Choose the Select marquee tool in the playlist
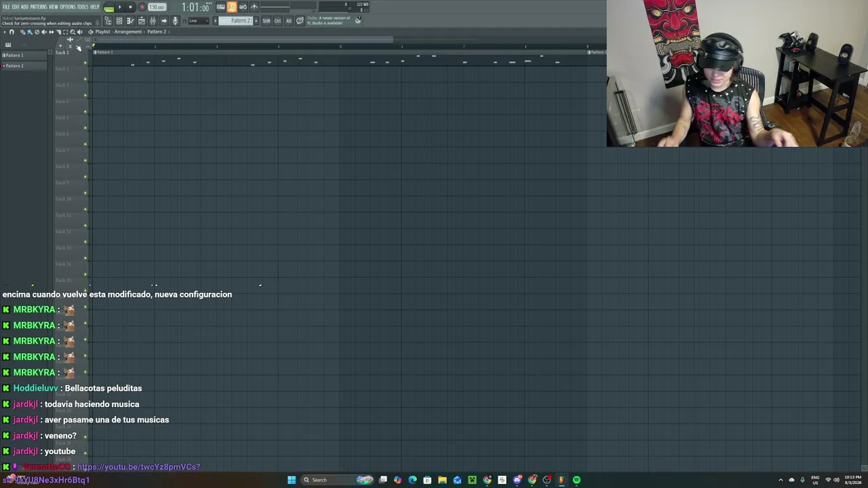Image resolution: width=868 pixels, height=488 pixels. click(65, 32)
